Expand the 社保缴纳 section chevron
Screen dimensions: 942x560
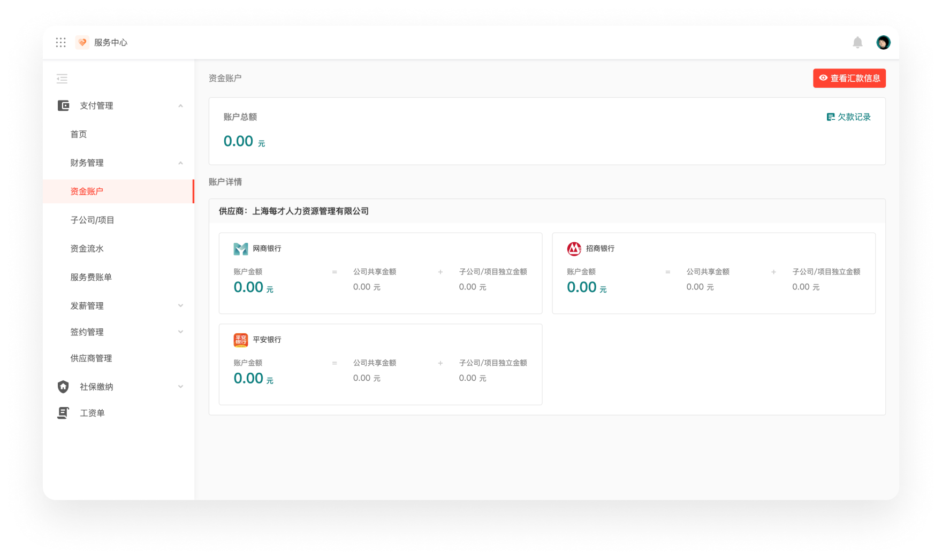pos(180,387)
